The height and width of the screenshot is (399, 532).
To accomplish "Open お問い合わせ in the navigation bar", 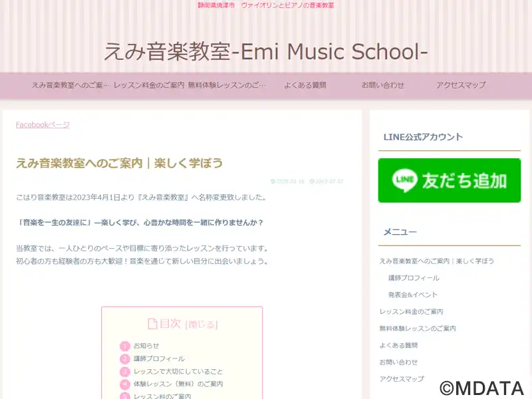I will (x=383, y=85).
